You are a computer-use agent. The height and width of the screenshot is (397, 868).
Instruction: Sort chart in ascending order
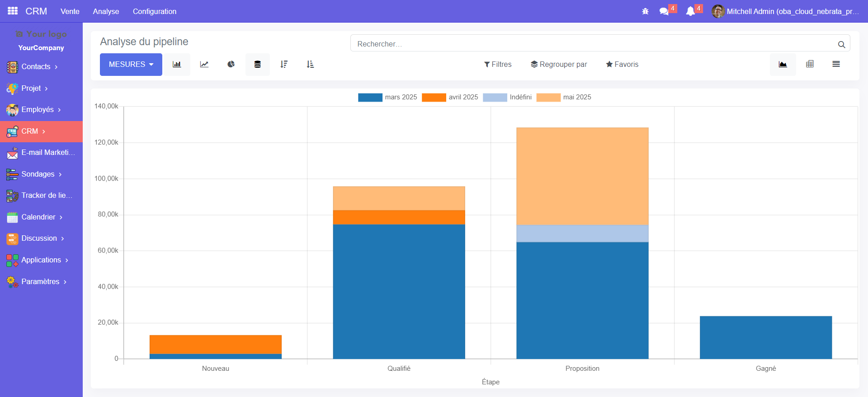pos(310,65)
